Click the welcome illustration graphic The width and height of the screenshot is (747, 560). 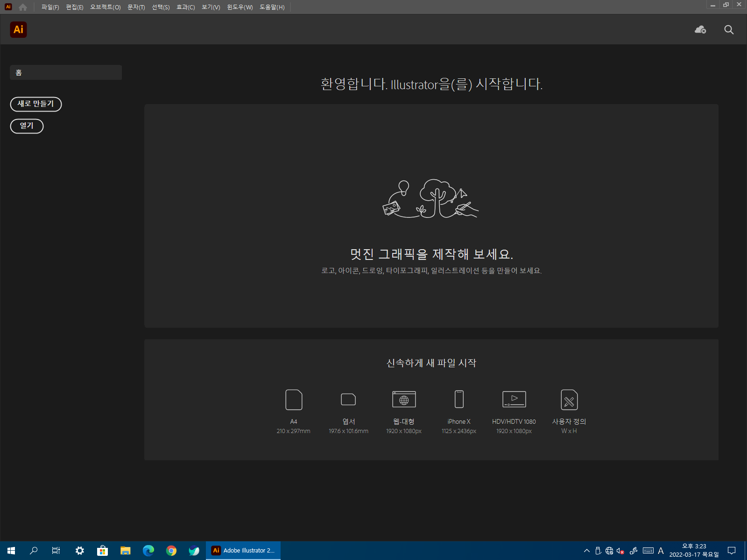click(430, 199)
